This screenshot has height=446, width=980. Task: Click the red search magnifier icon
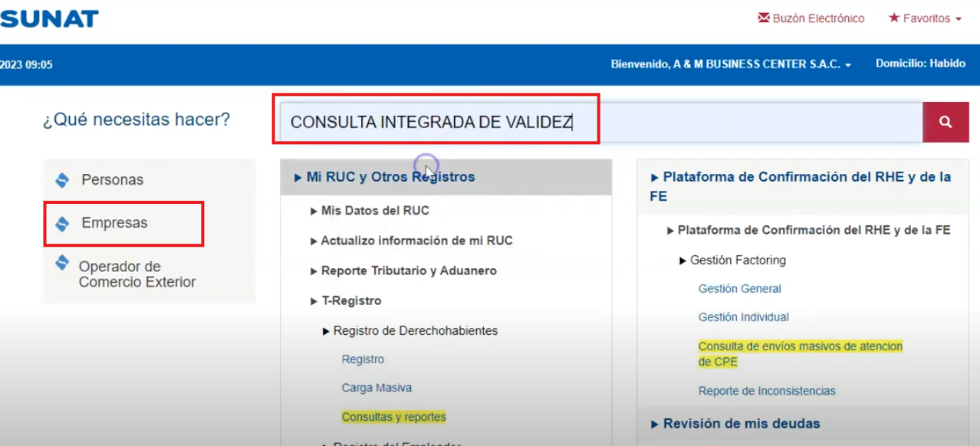point(945,121)
